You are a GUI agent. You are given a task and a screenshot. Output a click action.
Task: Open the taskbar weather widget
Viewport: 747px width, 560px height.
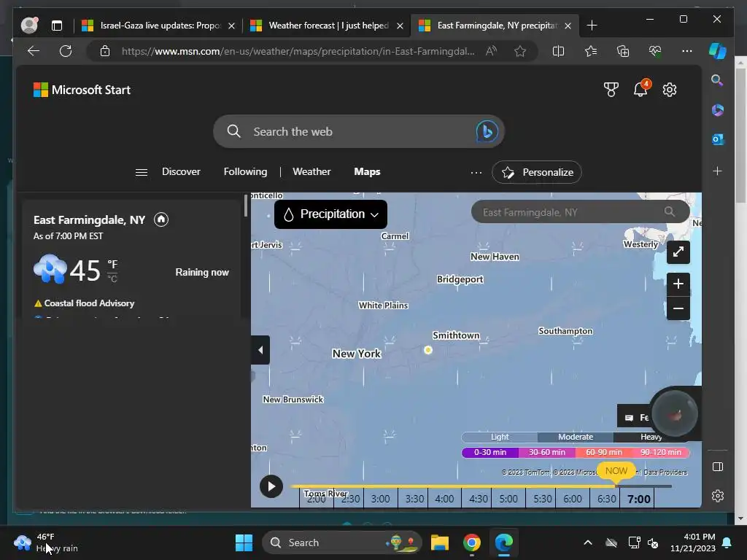pyautogui.click(x=46, y=542)
